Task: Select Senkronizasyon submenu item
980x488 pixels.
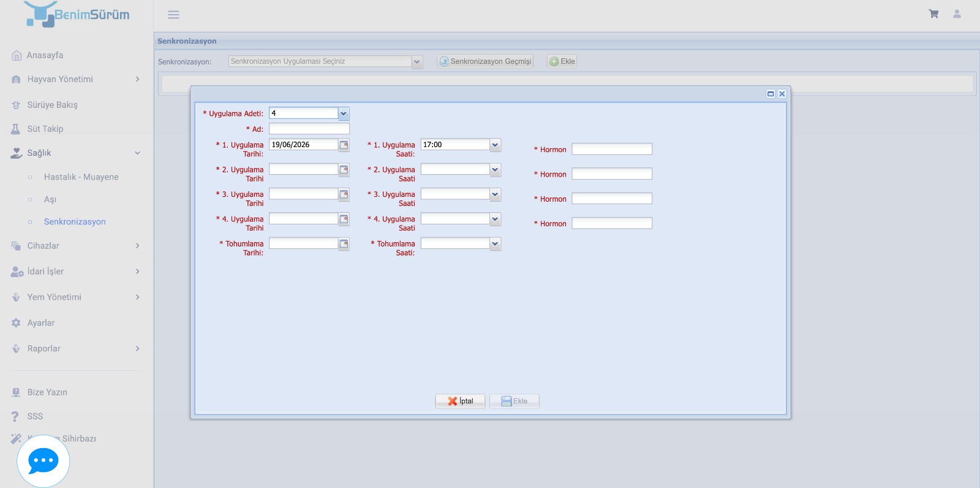Action: click(x=75, y=222)
